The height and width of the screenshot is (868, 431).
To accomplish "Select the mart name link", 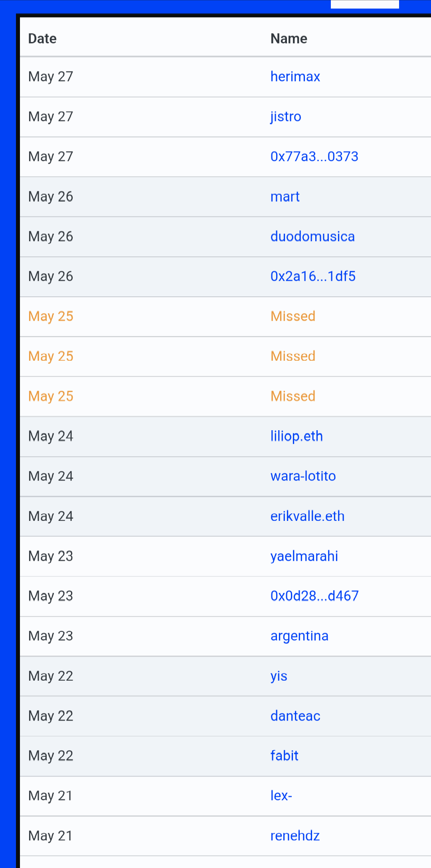I will point(285,197).
